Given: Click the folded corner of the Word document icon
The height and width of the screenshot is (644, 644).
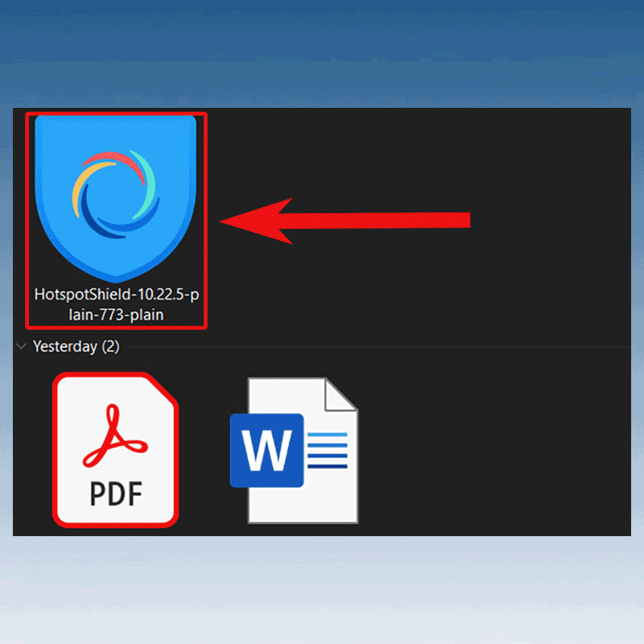Looking at the screenshot, I should click(340, 394).
